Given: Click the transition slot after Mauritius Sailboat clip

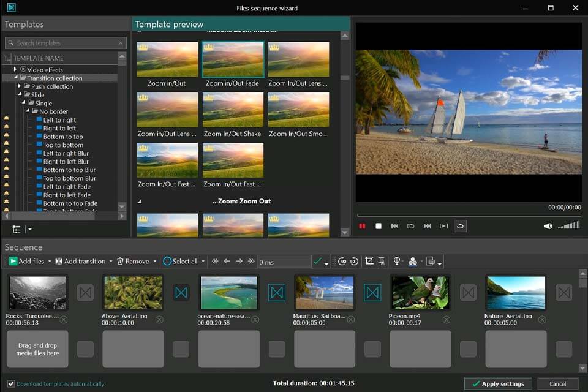Looking at the screenshot, I should click(x=373, y=293).
